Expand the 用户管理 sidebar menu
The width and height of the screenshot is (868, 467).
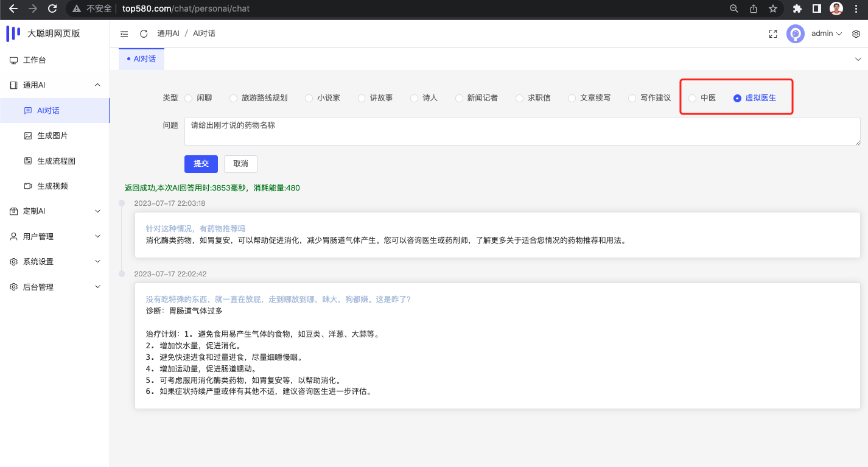point(55,236)
